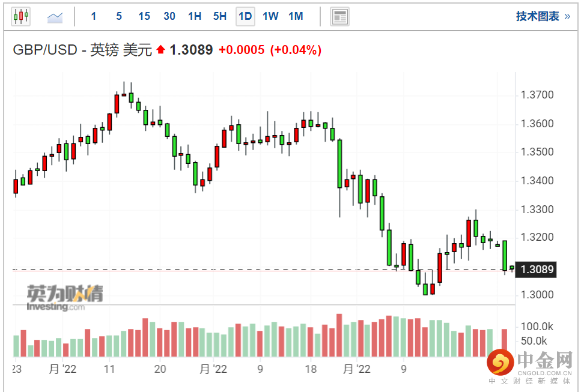581x392 pixels.
Task: Select the candlestick chart type icon
Action: coord(21,16)
